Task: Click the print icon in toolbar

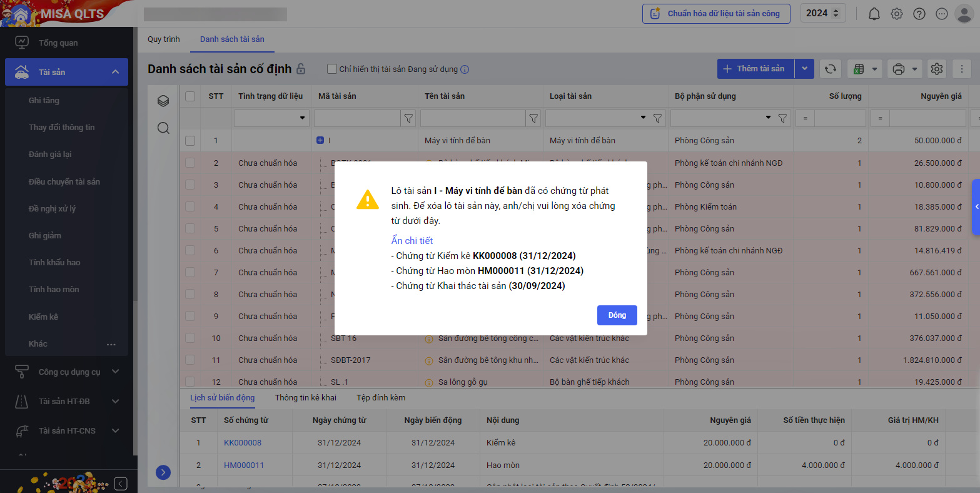Action: tap(899, 69)
